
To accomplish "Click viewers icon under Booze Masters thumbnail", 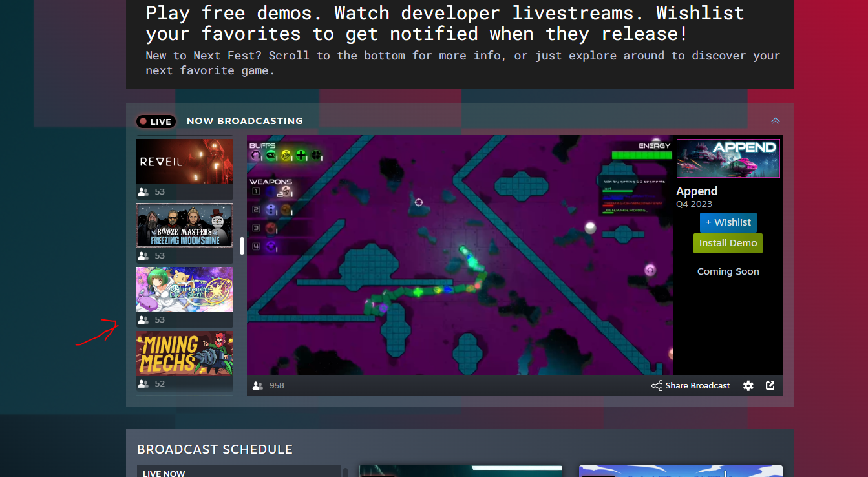I will [143, 256].
